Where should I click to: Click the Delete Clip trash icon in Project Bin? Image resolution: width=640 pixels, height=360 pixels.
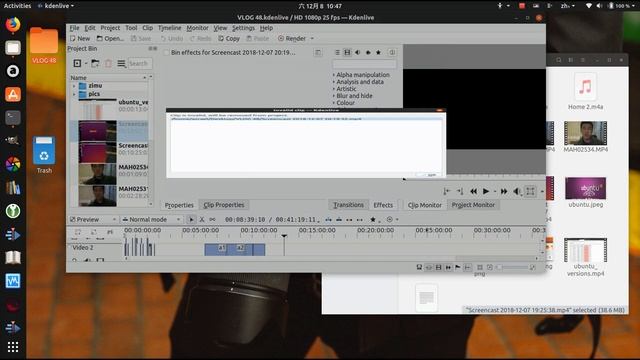coord(108,63)
